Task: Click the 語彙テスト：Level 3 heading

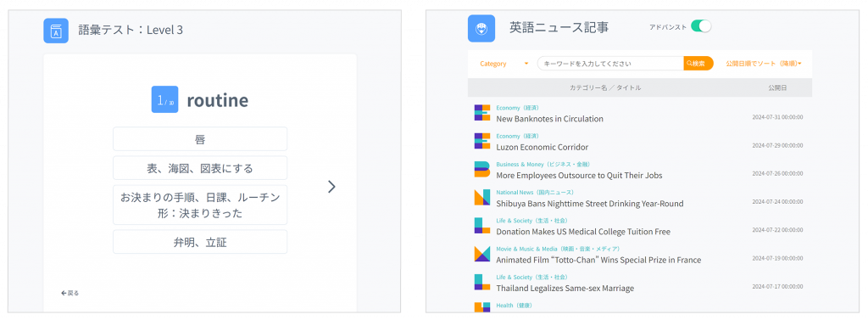Action: (131, 30)
